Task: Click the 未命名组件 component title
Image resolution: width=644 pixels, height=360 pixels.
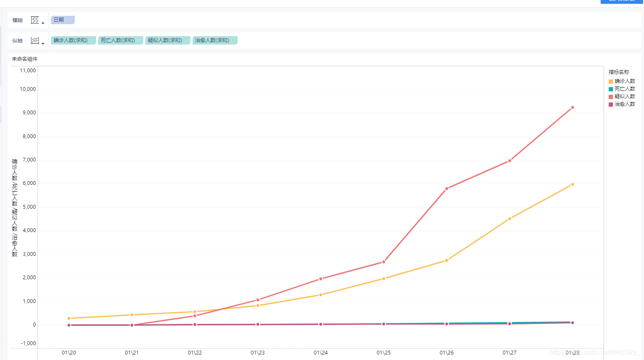Action: [x=25, y=59]
